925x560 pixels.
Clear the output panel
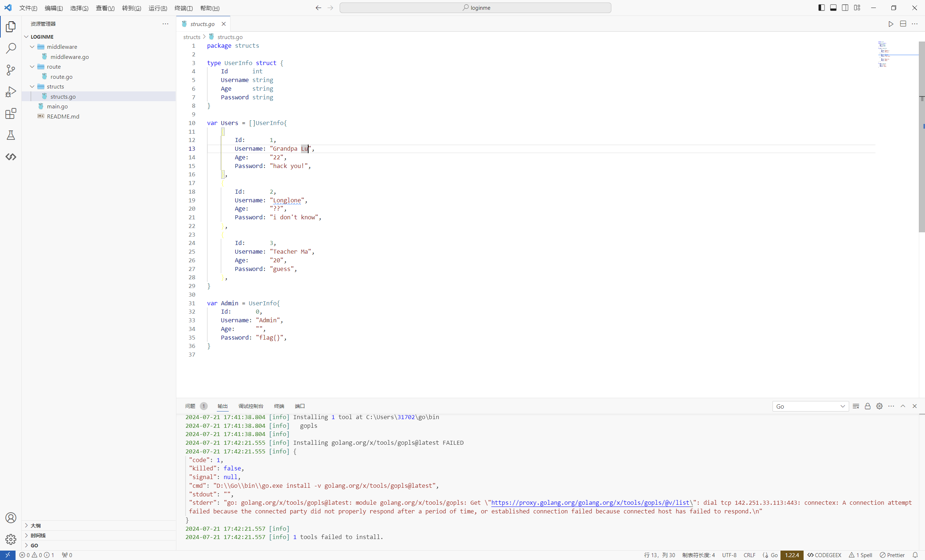click(x=856, y=406)
